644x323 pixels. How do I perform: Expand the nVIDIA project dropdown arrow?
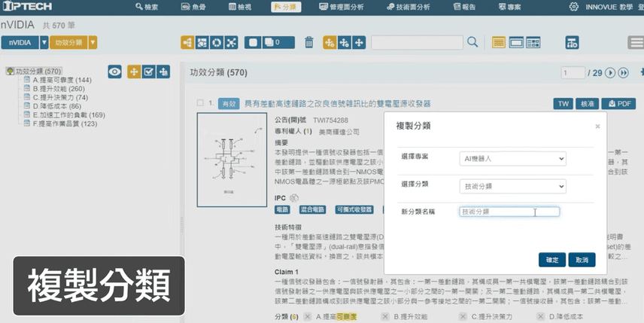43,42
